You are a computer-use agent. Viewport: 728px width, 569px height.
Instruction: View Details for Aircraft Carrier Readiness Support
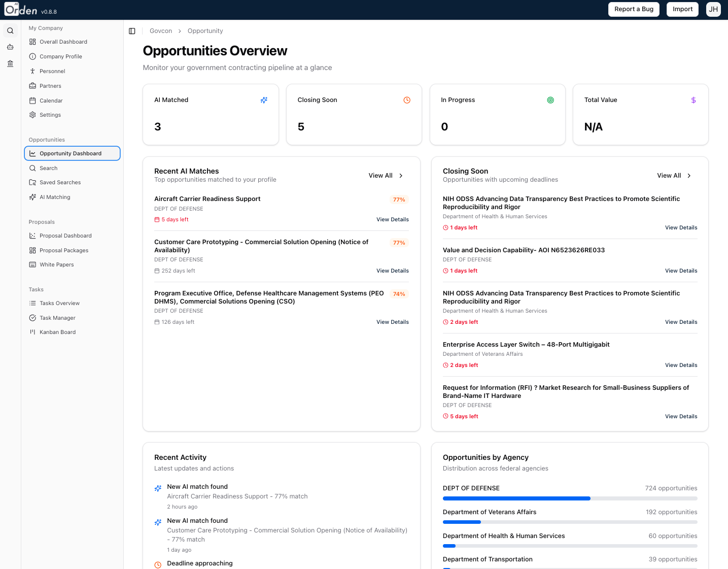(392, 220)
